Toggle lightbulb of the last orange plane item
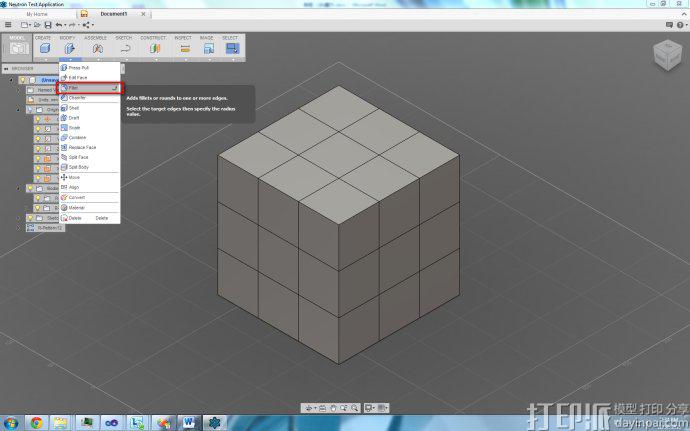The image size is (690, 431). pyautogui.click(x=38, y=178)
